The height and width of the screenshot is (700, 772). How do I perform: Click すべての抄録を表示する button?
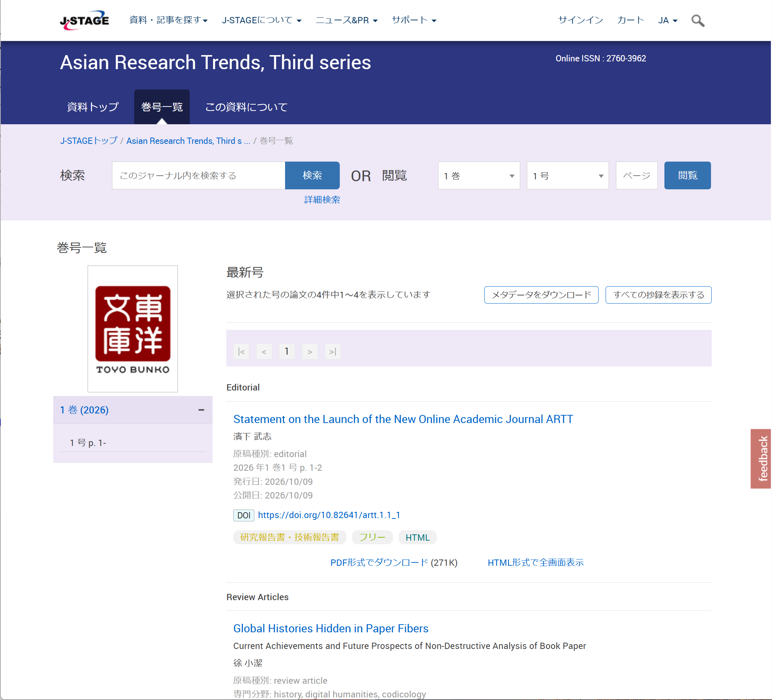pos(658,295)
